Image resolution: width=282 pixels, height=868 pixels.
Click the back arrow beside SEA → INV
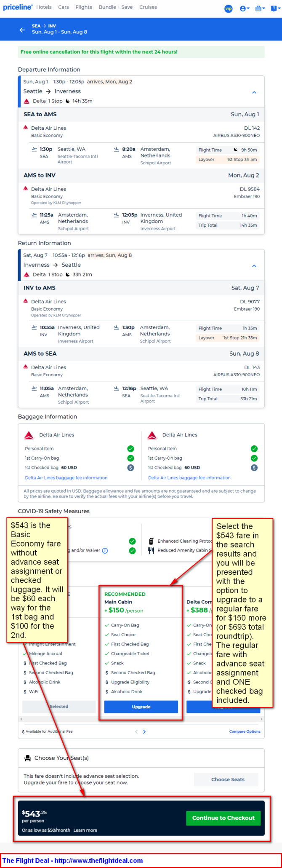22,30
